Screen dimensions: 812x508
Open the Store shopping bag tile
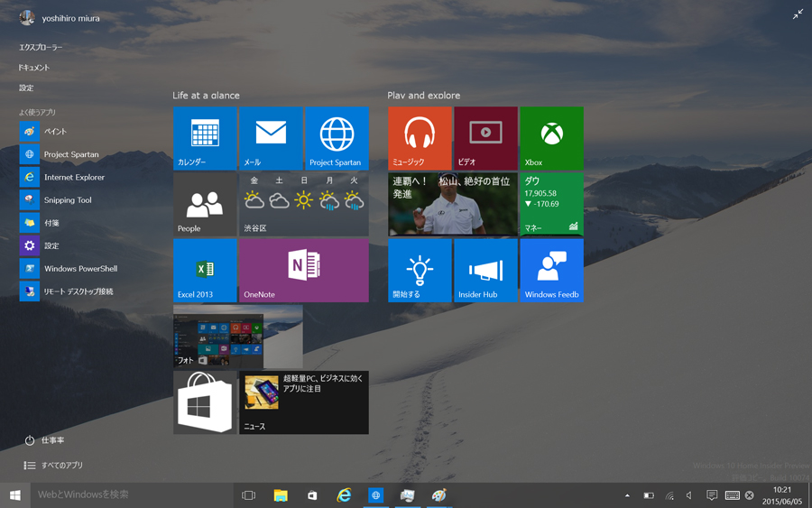point(205,402)
